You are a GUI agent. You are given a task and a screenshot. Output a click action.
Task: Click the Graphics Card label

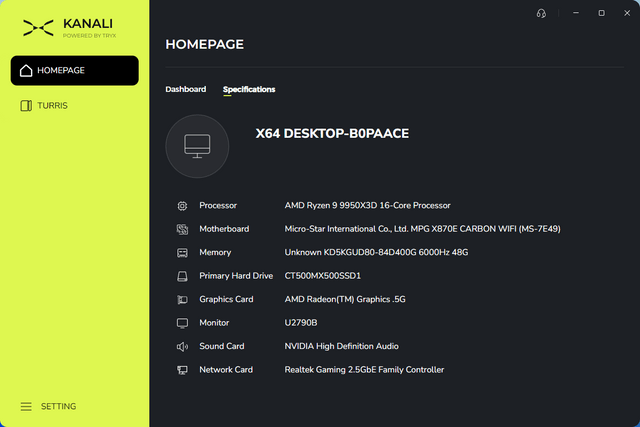click(x=226, y=299)
